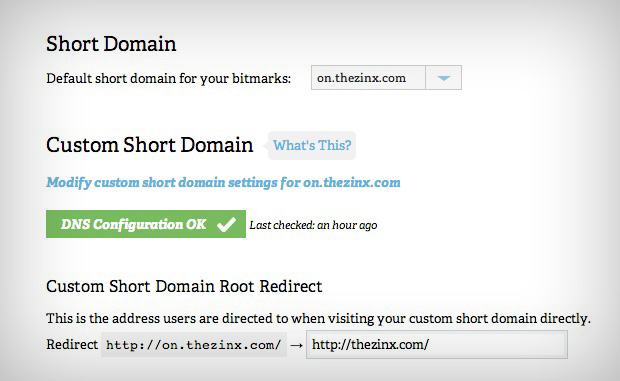Screen dimensions: 620x381
Task: Click the Default short domain for your bitmarks label
Action: tap(168, 78)
